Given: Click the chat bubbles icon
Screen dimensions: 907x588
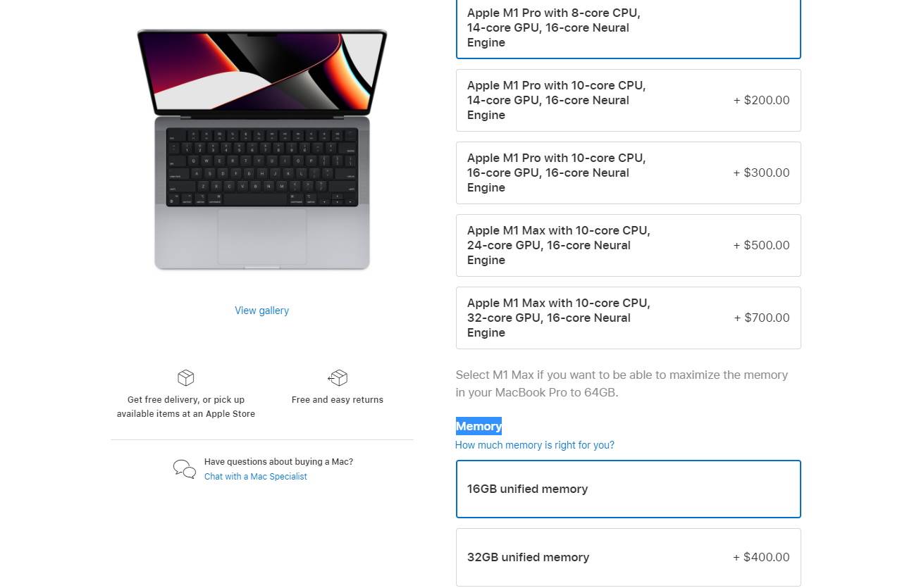Looking at the screenshot, I should (x=185, y=469).
